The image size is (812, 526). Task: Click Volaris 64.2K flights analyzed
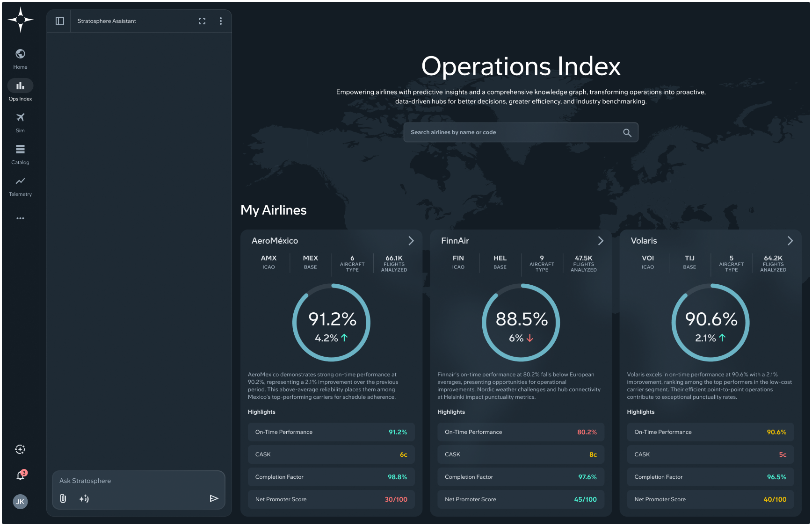coord(773,263)
